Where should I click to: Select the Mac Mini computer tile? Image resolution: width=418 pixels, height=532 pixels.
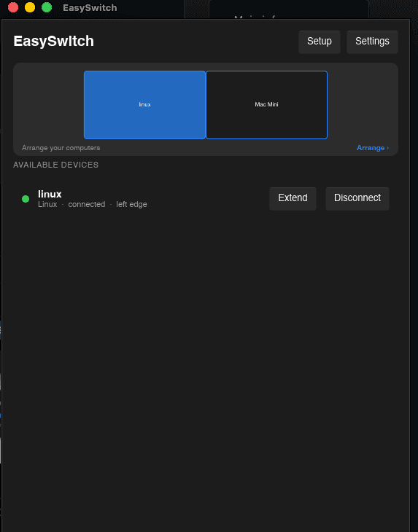tap(266, 105)
